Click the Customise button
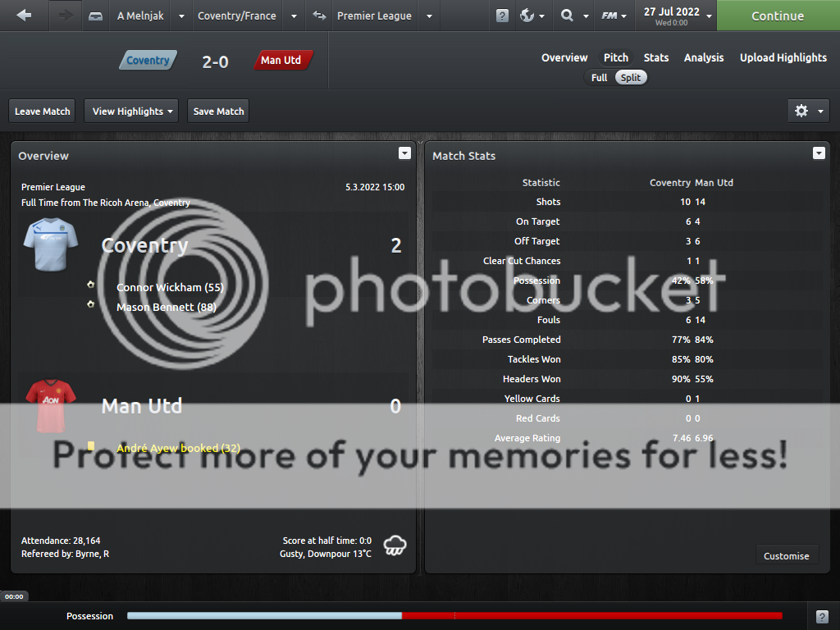Image resolution: width=840 pixels, height=630 pixels. click(786, 555)
